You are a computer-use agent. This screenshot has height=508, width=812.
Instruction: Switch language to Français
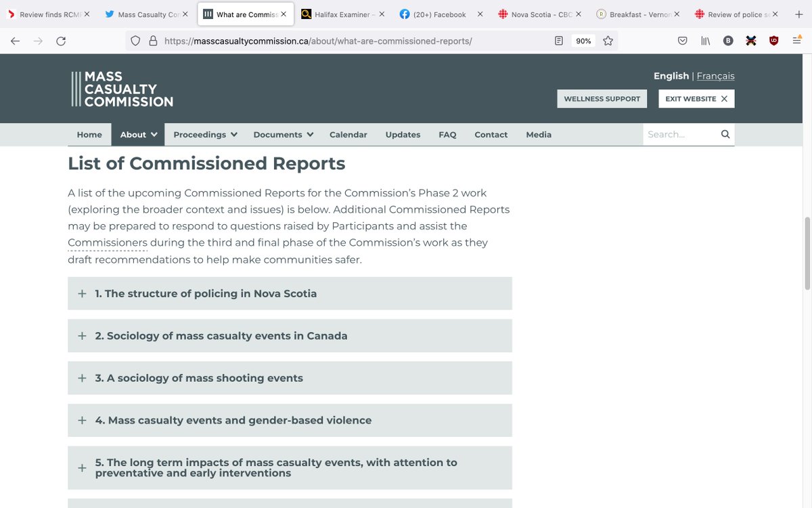[715, 76]
